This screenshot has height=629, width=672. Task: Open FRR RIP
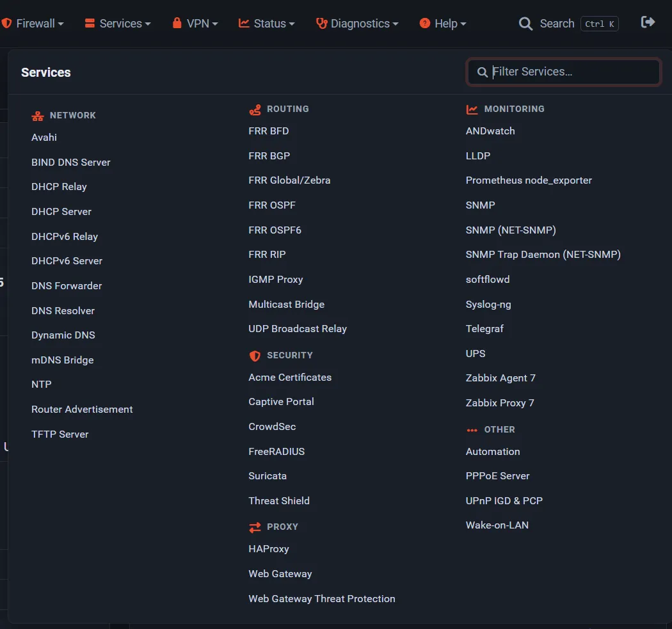click(x=267, y=255)
